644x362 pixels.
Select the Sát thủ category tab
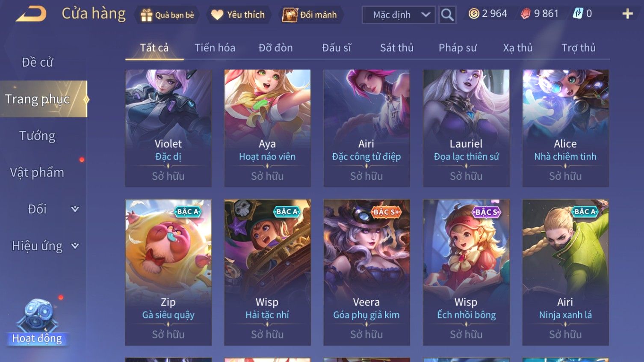click(397, 48)
